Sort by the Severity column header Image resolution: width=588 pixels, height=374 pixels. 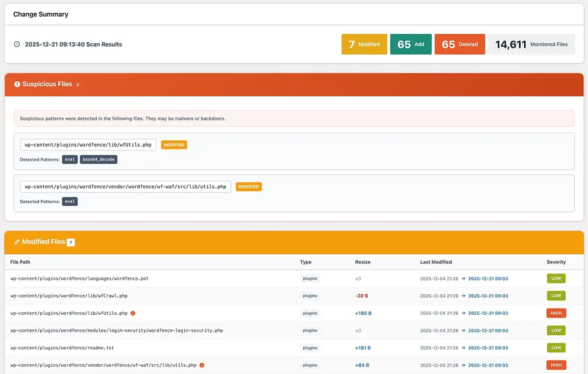point(556,262)
